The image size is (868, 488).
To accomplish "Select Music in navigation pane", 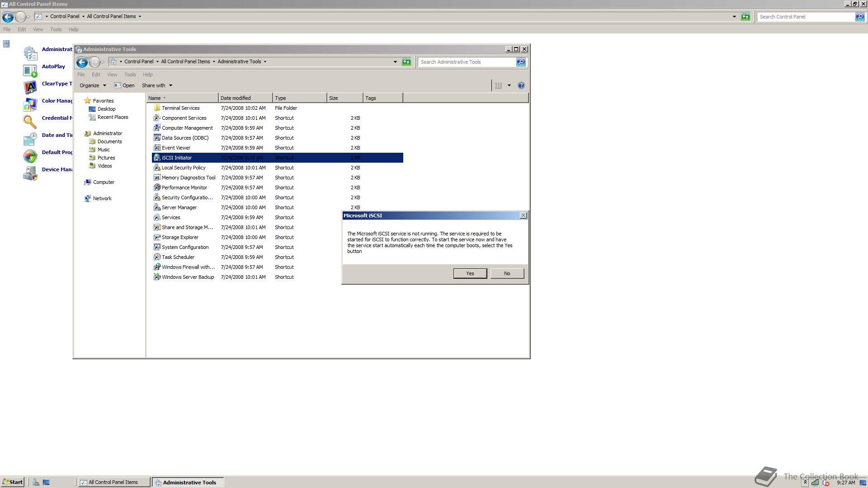I will pyautogui.click(x=99, y=150).
